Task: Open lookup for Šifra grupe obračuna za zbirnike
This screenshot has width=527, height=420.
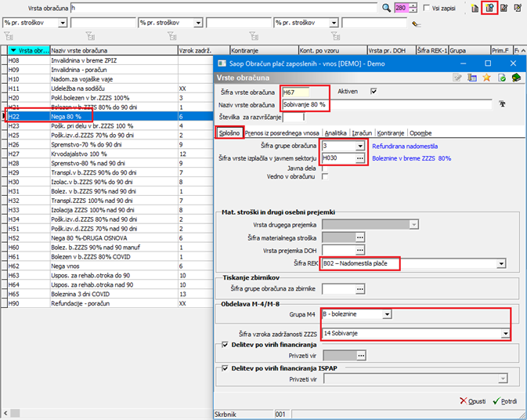Action: coord(360,289)
